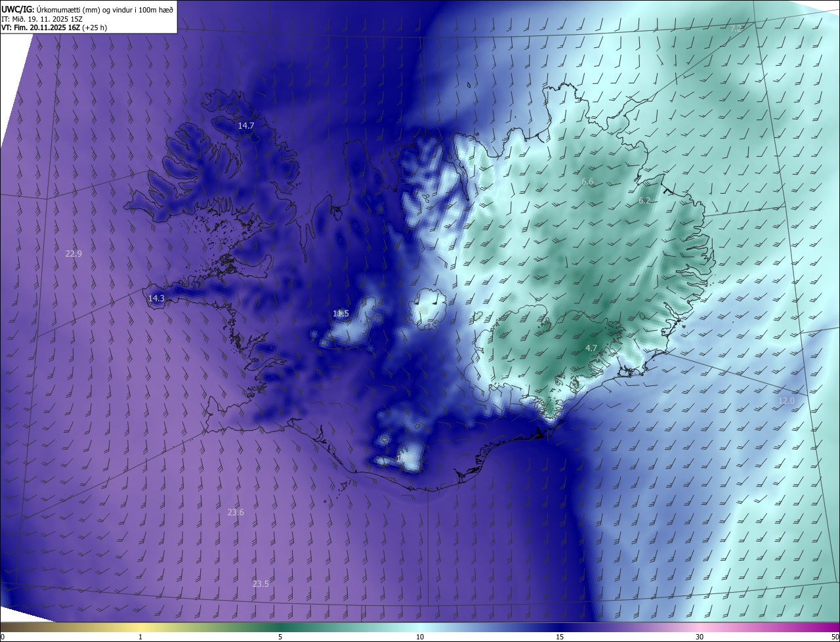The image size is (840, 642).
Task: Click the 4.7 value label
Action: (591, 348)
